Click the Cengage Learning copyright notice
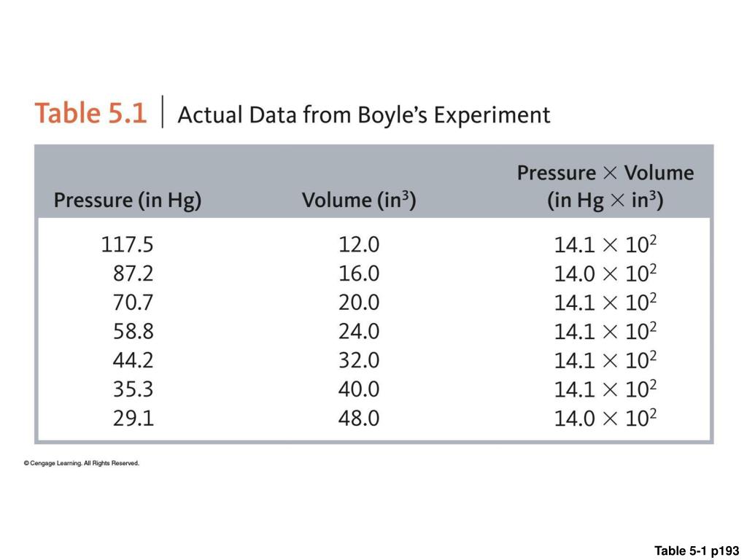Screen dimensions: 747x560 [82, 463]
